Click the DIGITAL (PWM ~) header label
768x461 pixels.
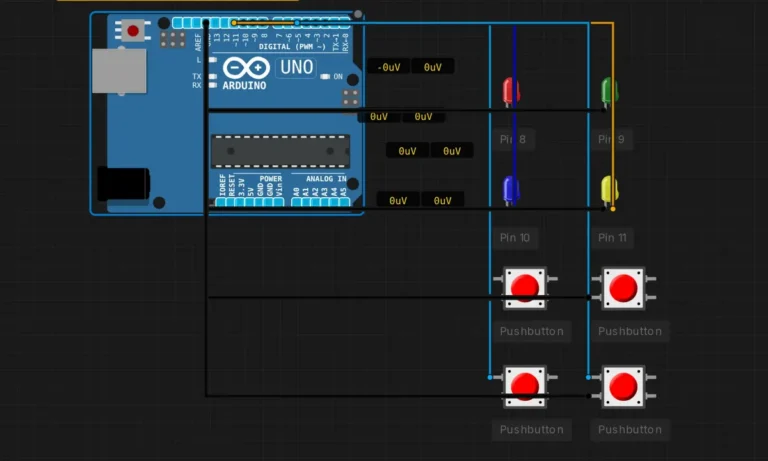click(292, 47)
